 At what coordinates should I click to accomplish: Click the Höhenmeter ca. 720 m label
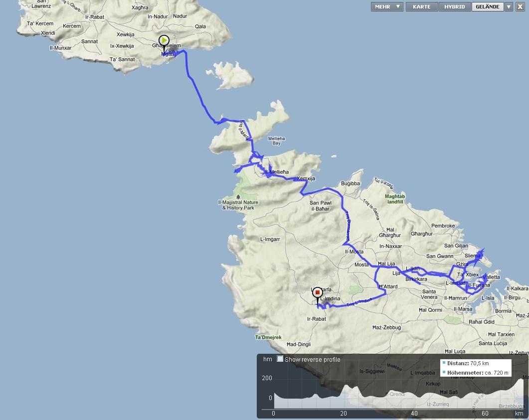478,373
